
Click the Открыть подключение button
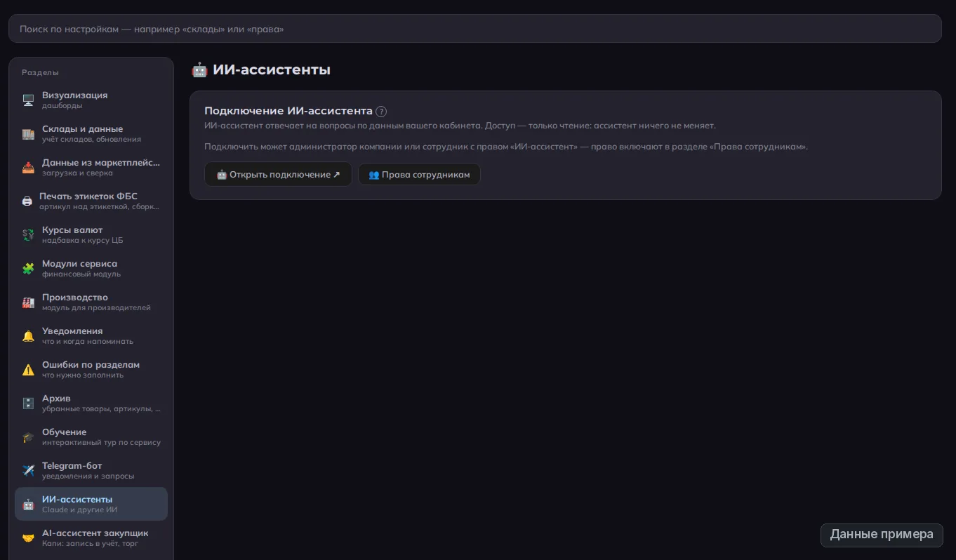tap(278, 175)
